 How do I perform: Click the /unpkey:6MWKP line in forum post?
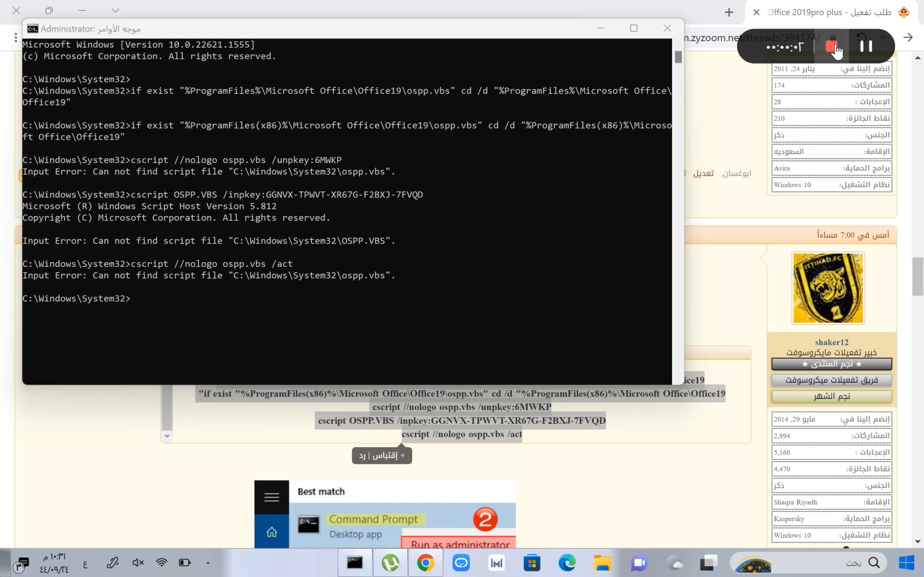click(462, 407)
